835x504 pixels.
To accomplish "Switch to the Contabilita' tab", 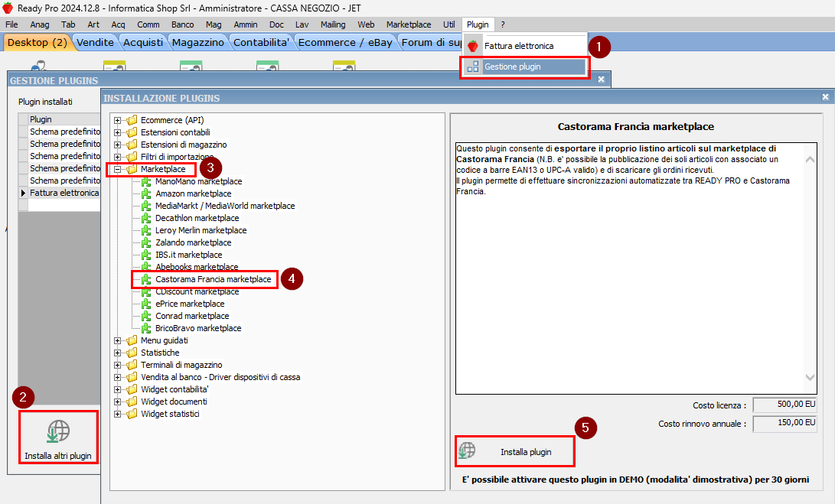I will 261,43.
